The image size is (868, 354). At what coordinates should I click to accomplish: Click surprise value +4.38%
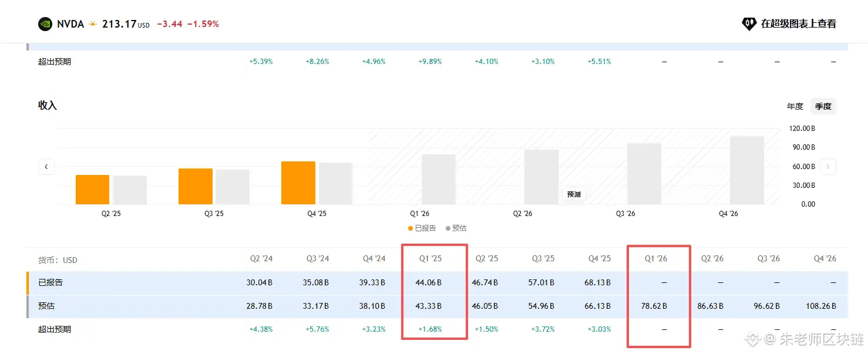pyautogui.click(x=261, y=329)
